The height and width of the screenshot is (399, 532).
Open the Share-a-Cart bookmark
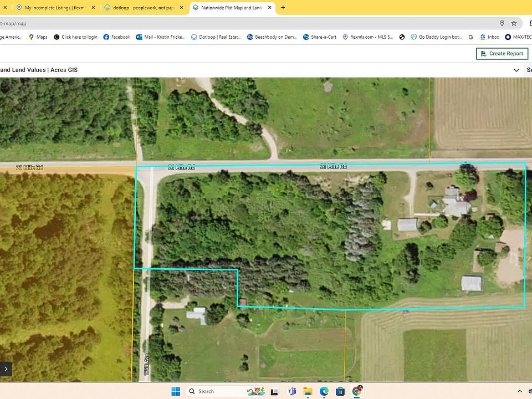320,37
